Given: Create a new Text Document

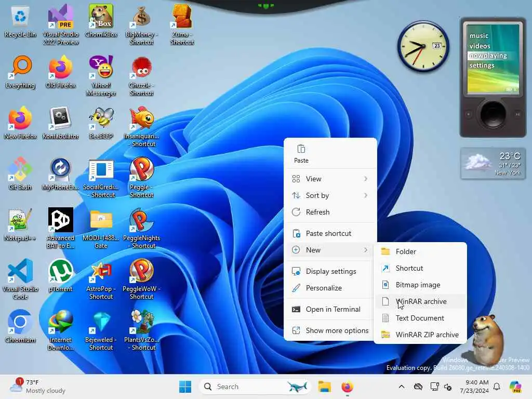Looking at the screenshot, I should (420, 318).
